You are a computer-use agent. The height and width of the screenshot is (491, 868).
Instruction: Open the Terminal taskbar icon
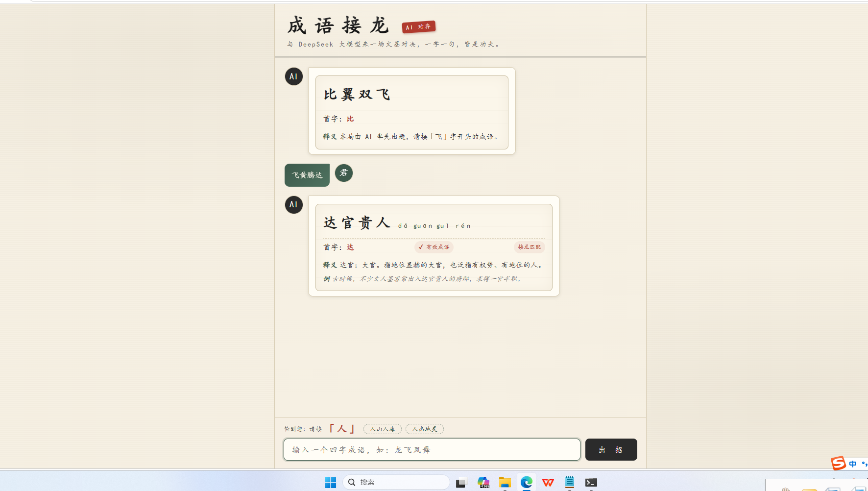click(x=591, y=483)
